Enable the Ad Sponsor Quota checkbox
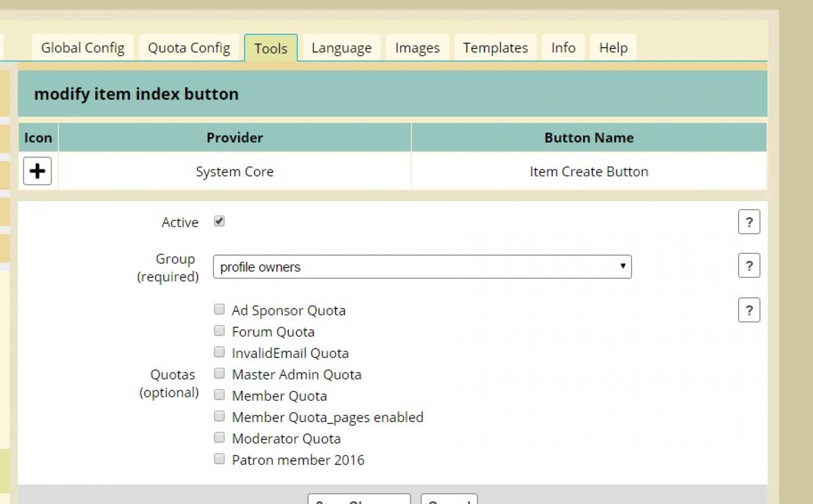This screenshot has height=504, width=813. 219,310
